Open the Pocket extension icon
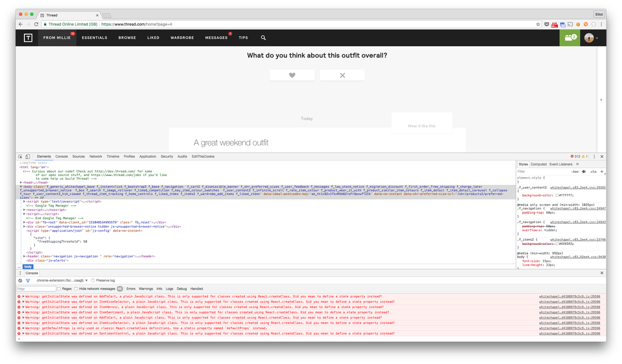This screenshot has height=364, width=622. [547, 24]
